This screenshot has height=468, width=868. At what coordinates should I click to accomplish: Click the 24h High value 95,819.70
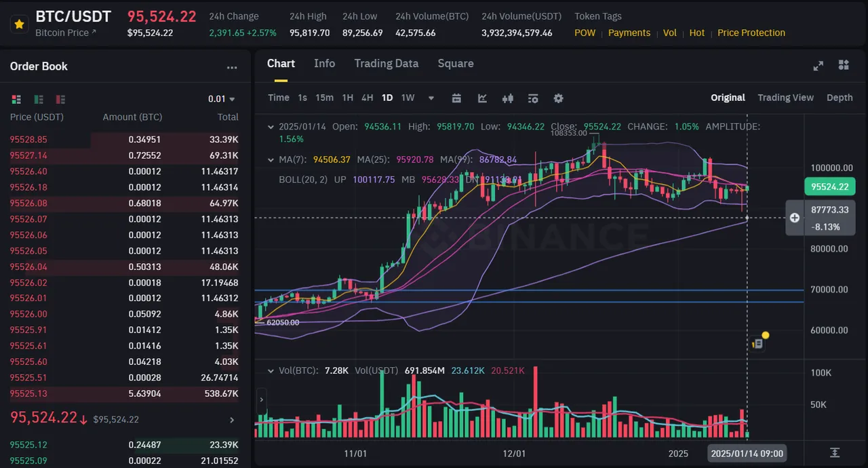pyautogui.click(x=309, y=33)
